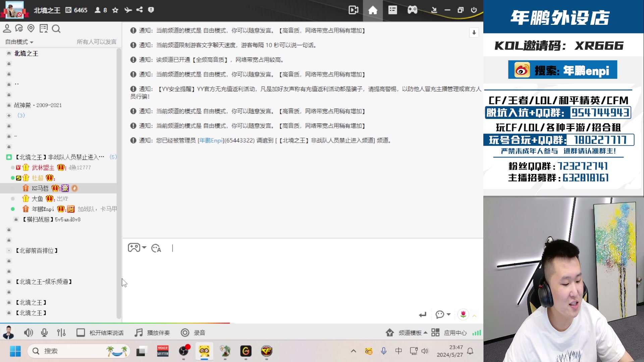The image size is (644, 362).
Task: Click the speaker volume icon
Action: (29, 333)
